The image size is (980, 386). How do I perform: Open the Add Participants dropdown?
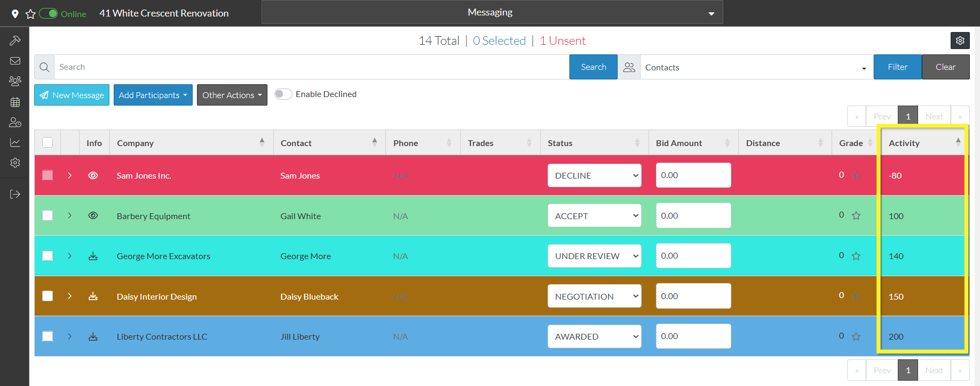click(x=153, y=95)
